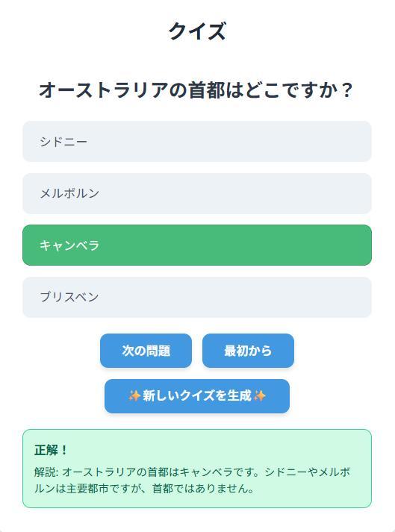Restart the quiz with 最初から button
This screenshot has height=532, width=395.
248,351
